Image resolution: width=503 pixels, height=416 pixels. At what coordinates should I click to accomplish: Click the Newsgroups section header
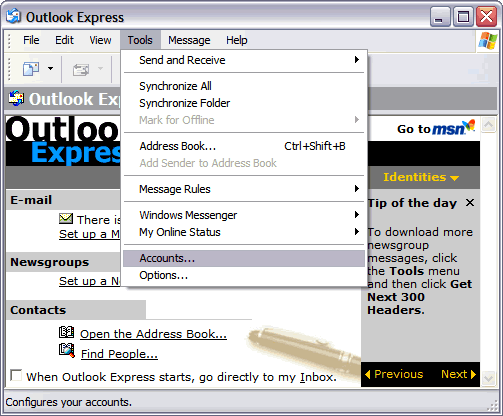63,262
